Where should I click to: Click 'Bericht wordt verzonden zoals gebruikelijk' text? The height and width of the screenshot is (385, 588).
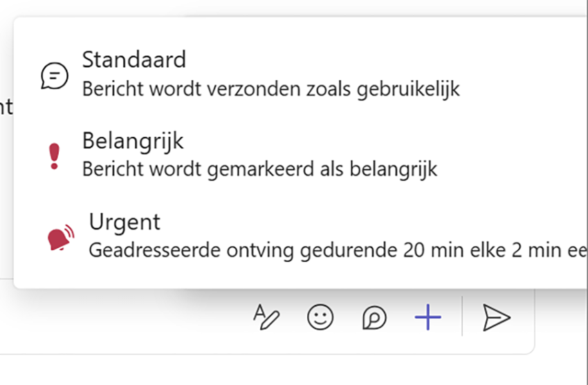(x=270, y=89)
